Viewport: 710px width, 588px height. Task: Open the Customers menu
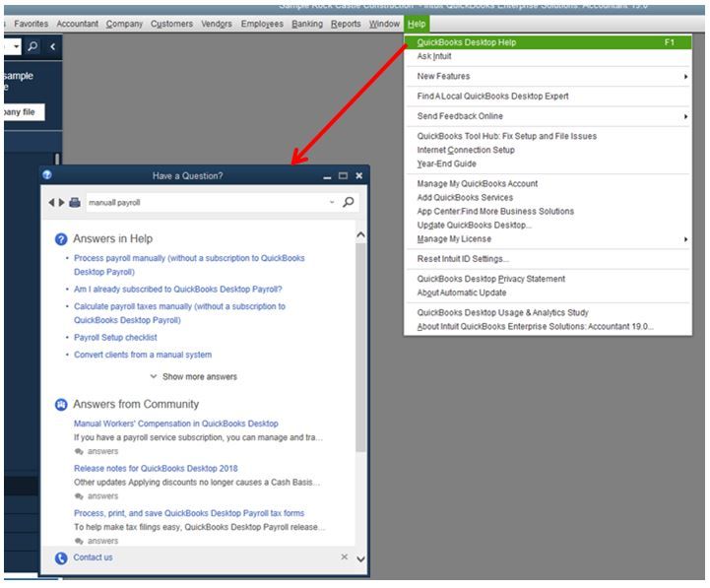pos(171,24)
